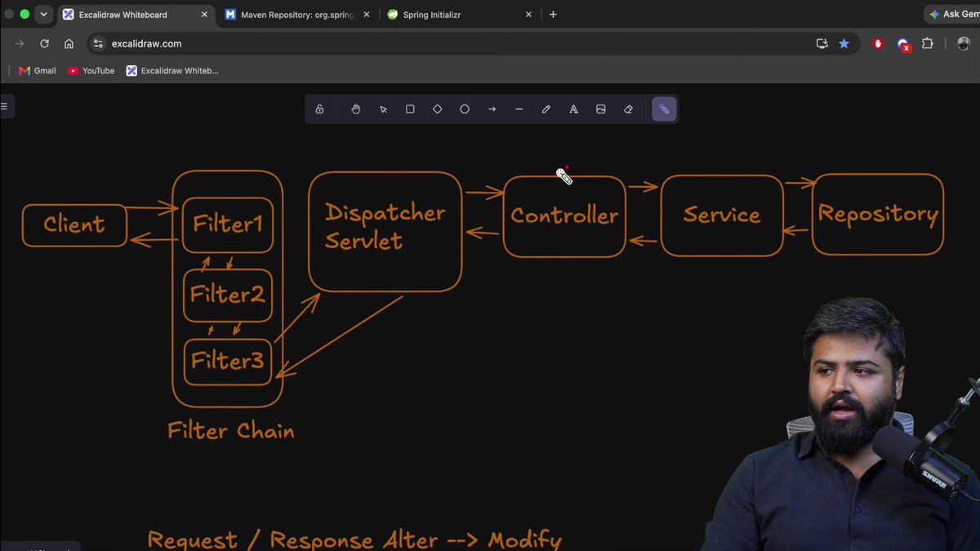The width and height of the screenshot is (980, 551).
Task: Toggle the canvas lock tool
Action: click(319, 109)
